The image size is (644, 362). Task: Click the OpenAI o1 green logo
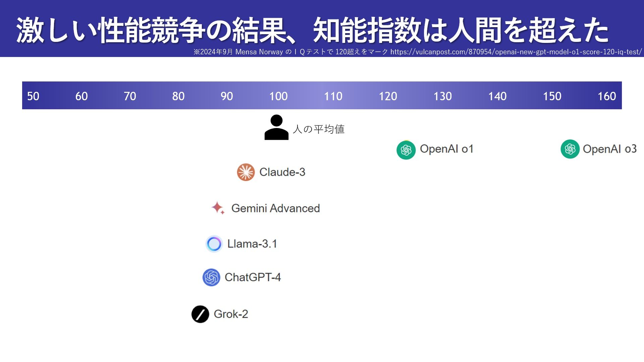(406, 150)
